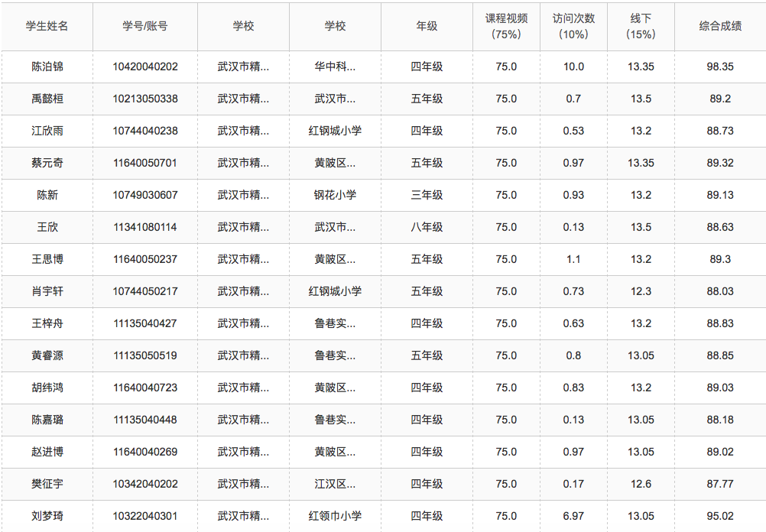Click total score 89.32
This screenshot has height=532, width=766.
pyautogui.click(x=720, y=163)
